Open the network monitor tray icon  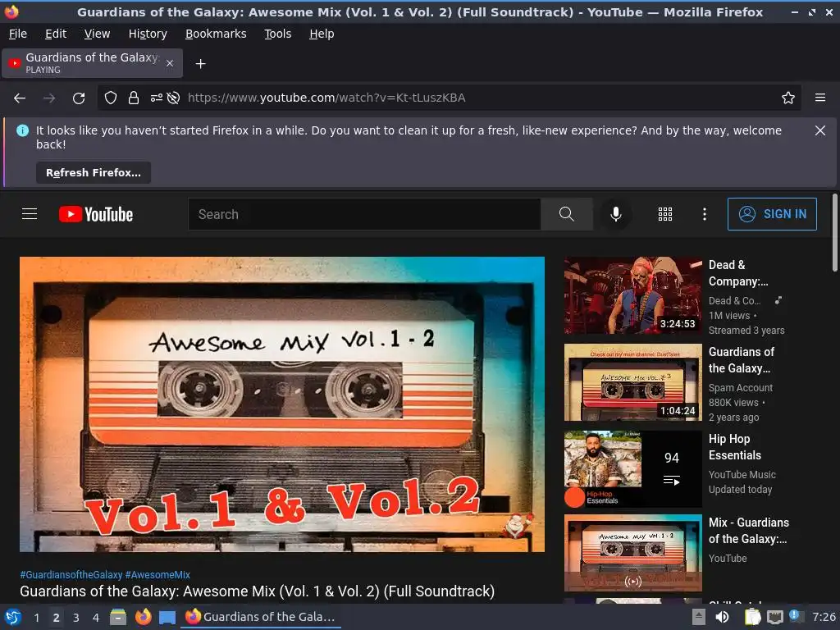[x=774, y=617]
